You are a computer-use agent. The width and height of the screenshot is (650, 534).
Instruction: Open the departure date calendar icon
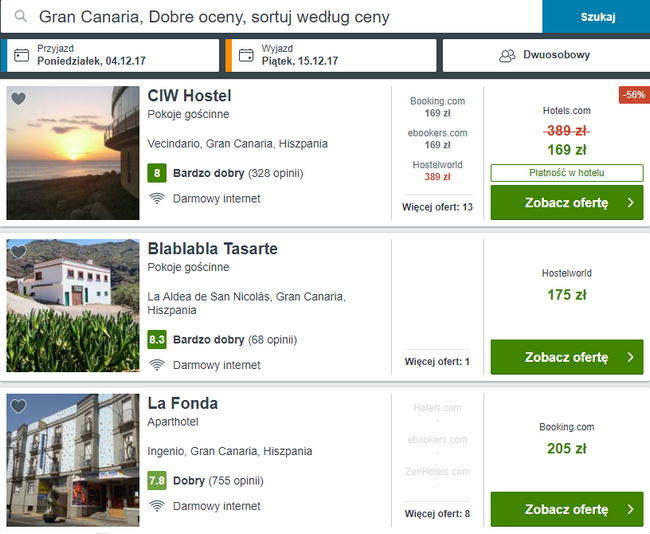point(245,55)
